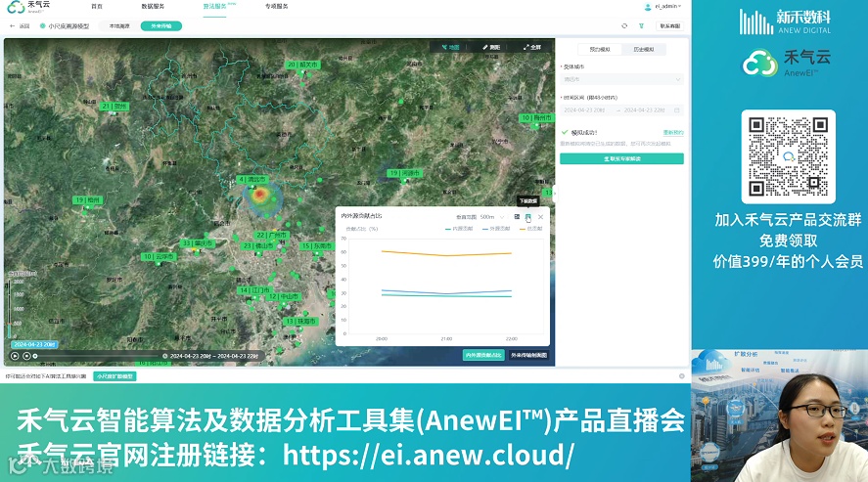Select the 19 | 河源市 map marker
The width and height of the screenshot is (868, 482).
click(405, 173)
